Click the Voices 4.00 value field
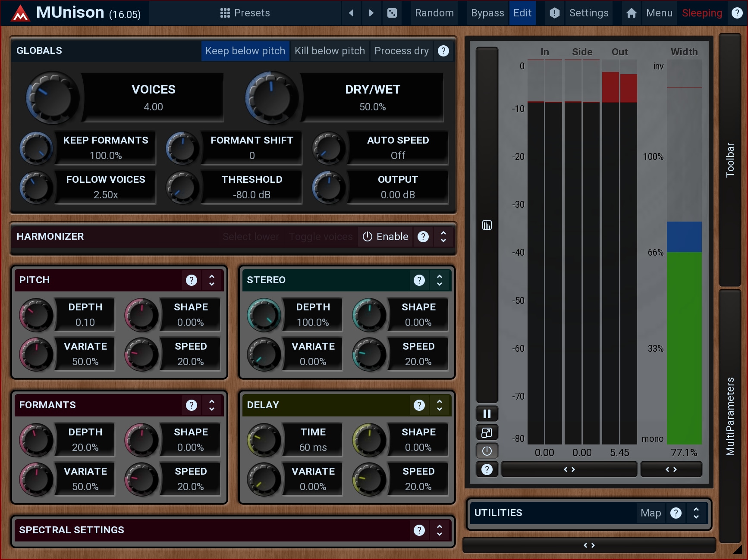The height and width of the screenshot is (560, 748). click(x=154, y=107)
